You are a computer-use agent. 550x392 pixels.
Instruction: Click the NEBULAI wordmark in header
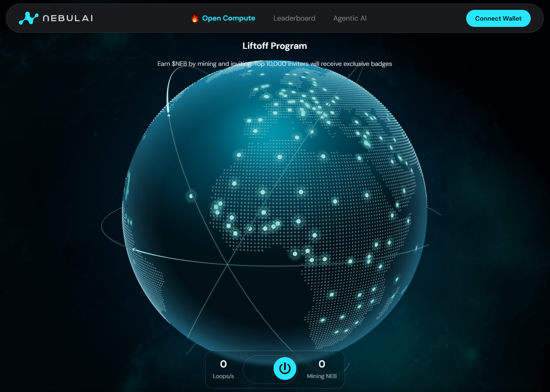tap(68, 18)
